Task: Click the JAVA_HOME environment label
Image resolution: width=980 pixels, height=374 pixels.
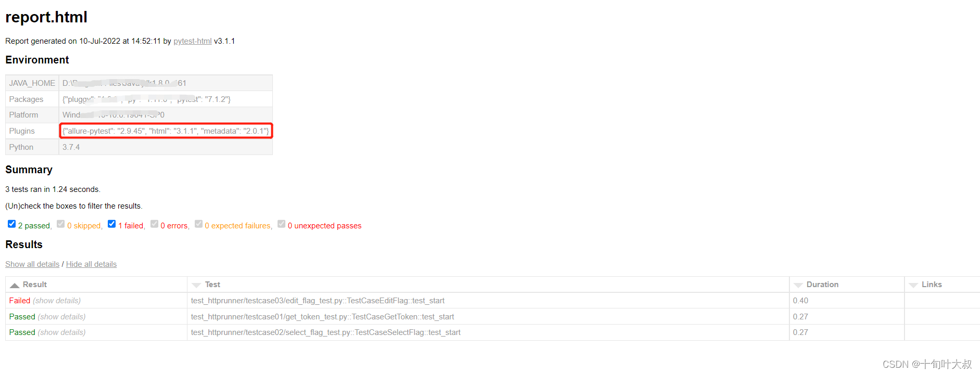Action: pyautogui.click(x=32, y=83)
